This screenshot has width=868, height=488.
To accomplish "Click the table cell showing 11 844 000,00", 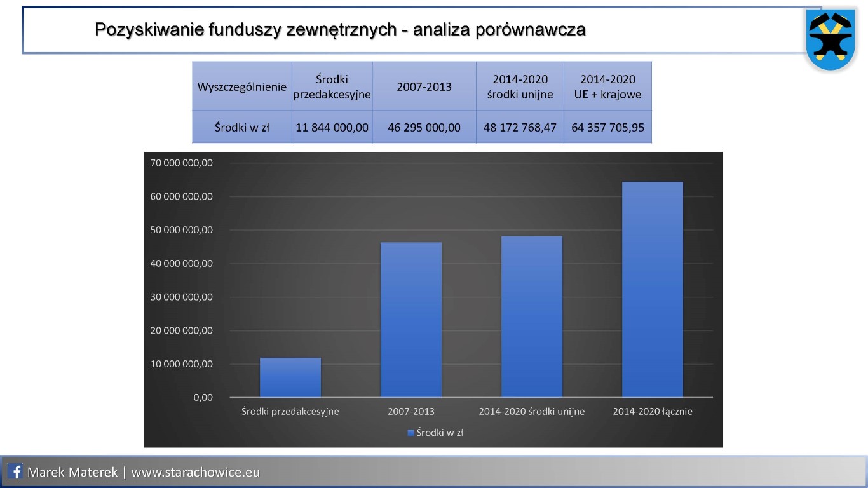I will (332, 127).
